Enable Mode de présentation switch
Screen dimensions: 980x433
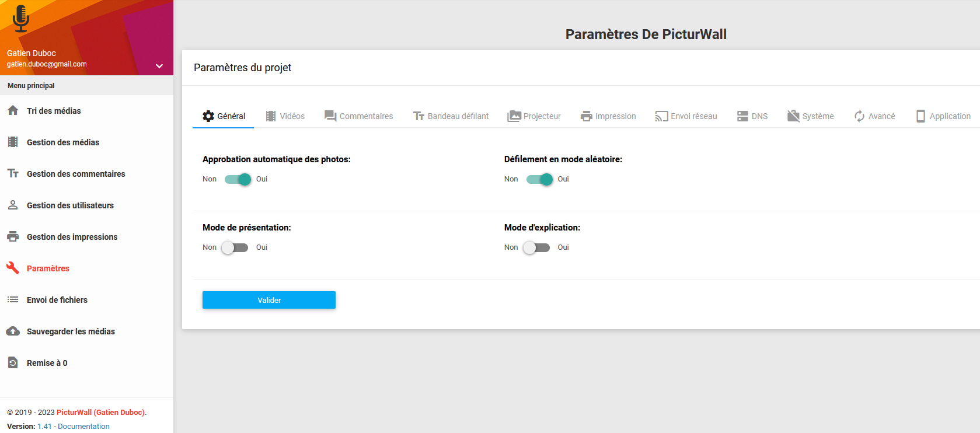235,247
